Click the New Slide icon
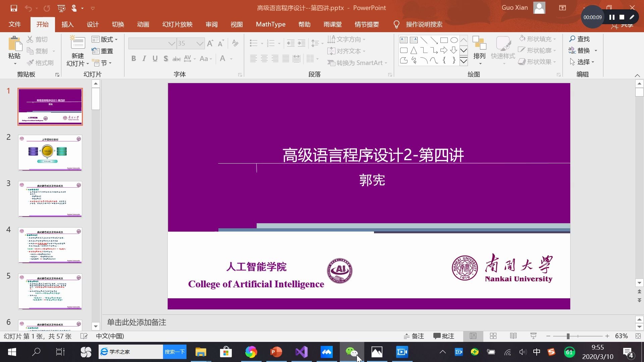The image size is (644, 362). coord(77,43)
